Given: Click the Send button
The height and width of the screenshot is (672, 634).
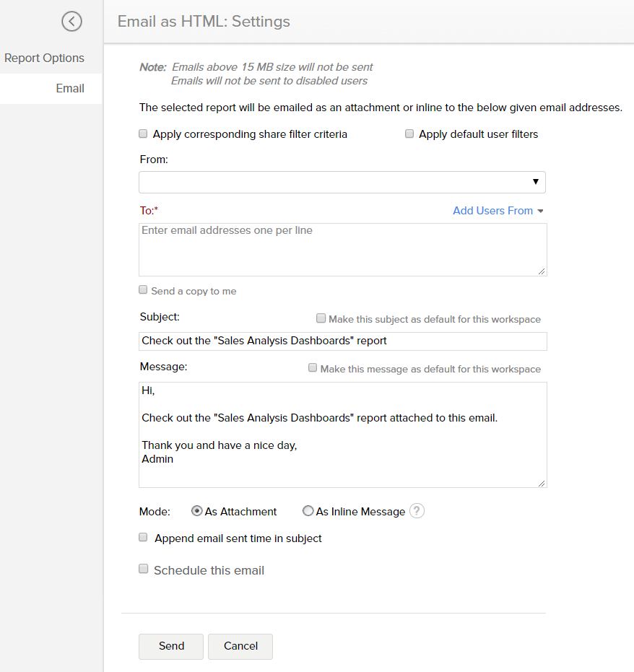Looking at the screenshot, I should tap(171, 646).
